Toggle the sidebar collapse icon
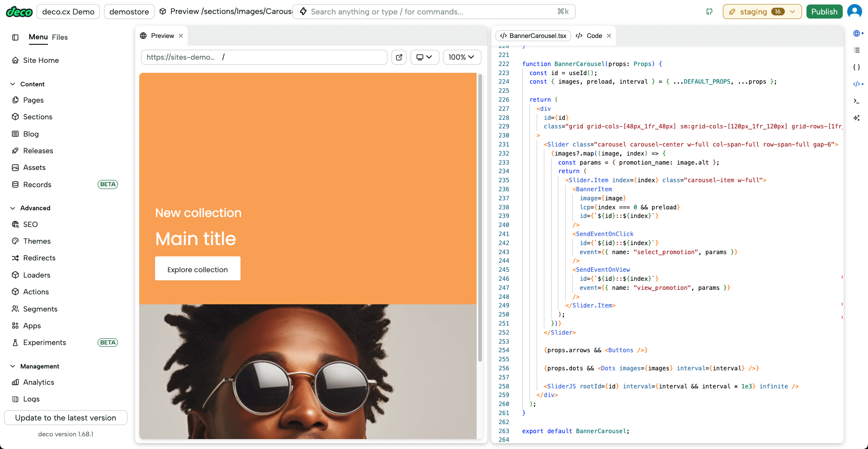The width and height of the screenshot is (868, 449). tap(15, 38)
